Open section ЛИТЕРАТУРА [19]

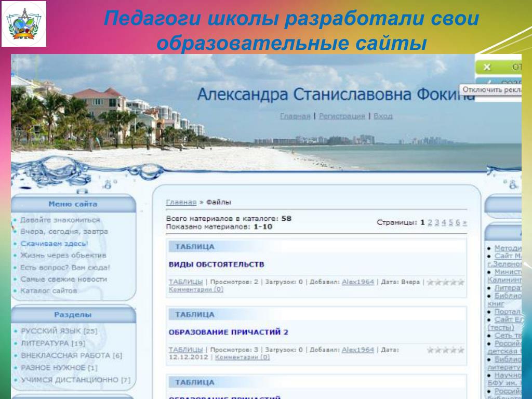point(53,343)
